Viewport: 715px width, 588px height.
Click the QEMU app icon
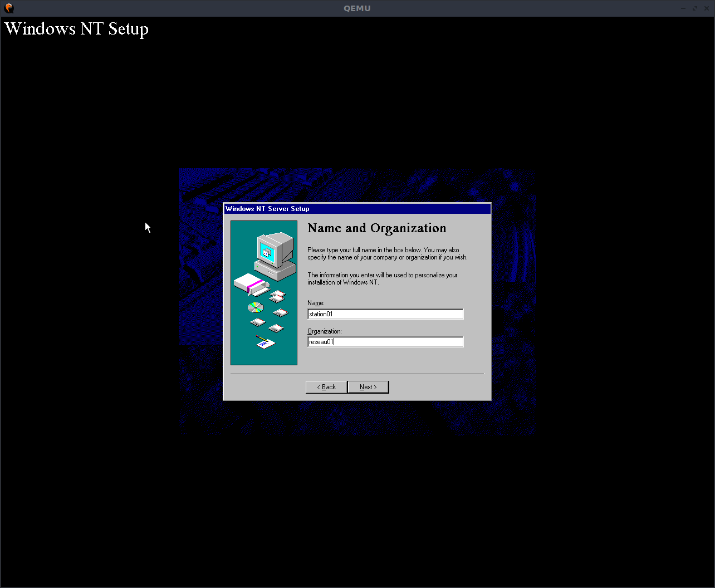8,8
